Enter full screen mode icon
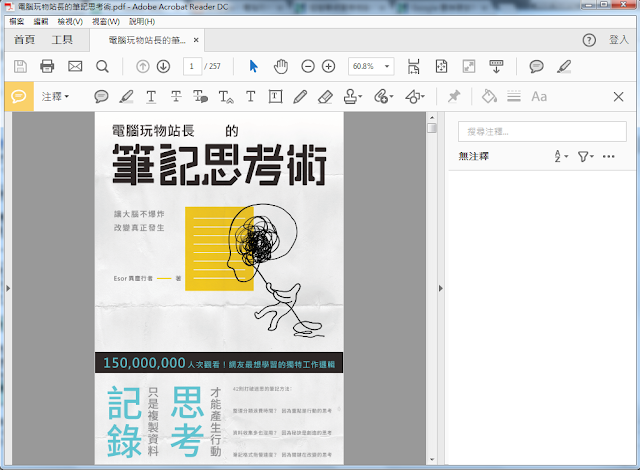 point(469,66)
